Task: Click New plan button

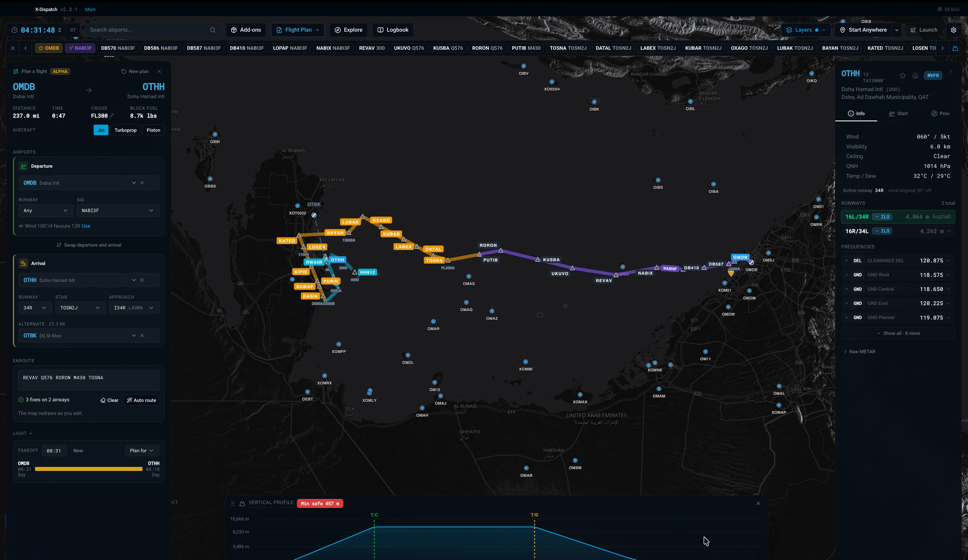Action: (135, 71)
